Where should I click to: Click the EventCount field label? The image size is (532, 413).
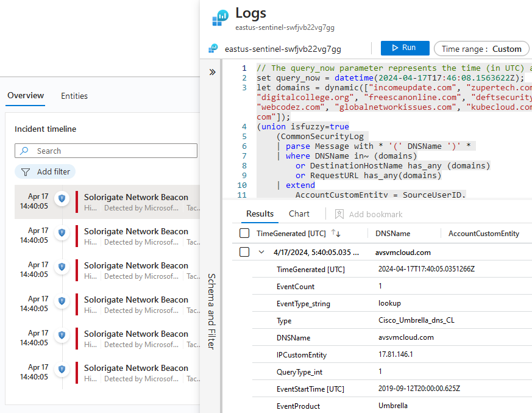tap(295, 287)
